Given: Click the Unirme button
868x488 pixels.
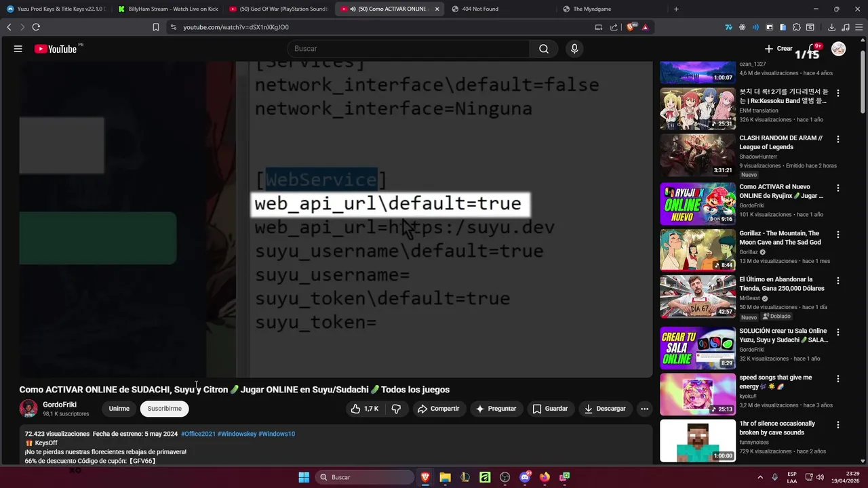Looking at the screenshot, I should pyautogui.click(x=119, y=409).
